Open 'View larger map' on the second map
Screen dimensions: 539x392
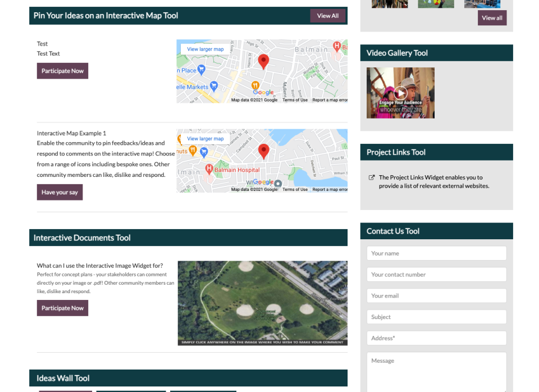(x=205, y=139)
